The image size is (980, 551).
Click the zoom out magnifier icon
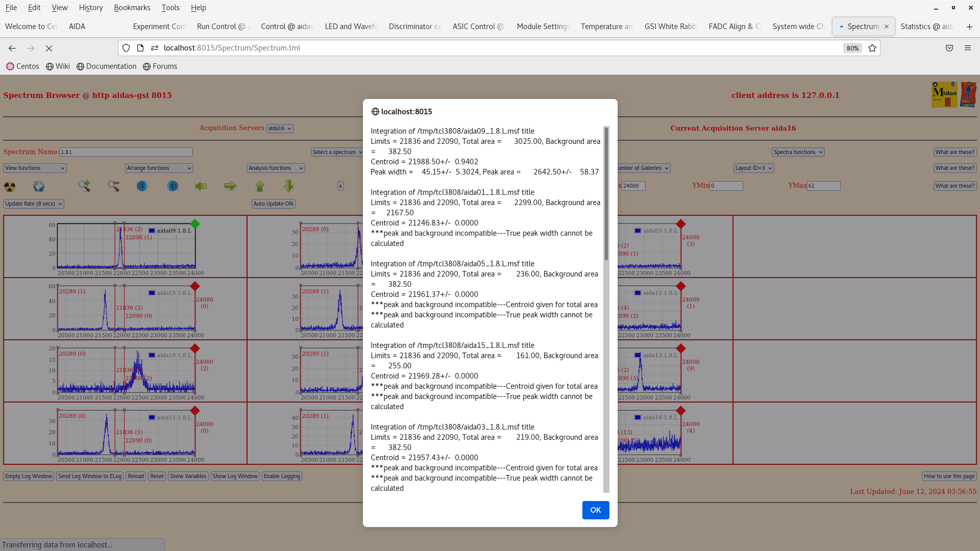click(x=113, y=186)
